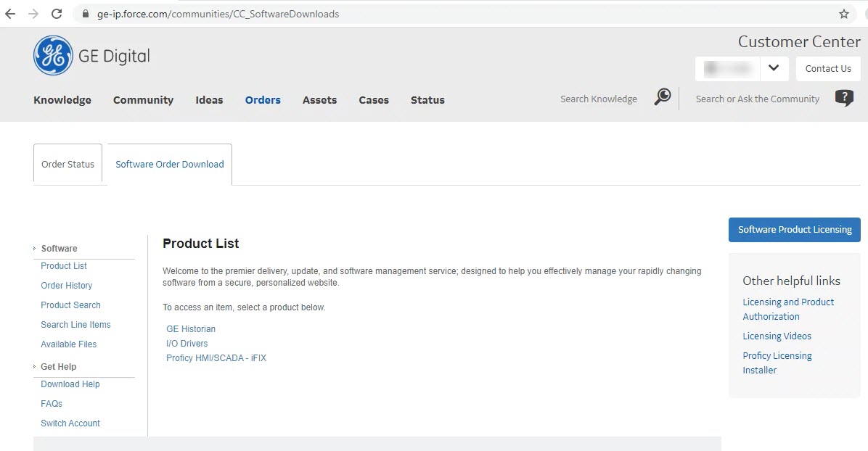This screenshot has width=868, height=451.
Task: Open the Assets menu
Action: click(x=319, y=100)
